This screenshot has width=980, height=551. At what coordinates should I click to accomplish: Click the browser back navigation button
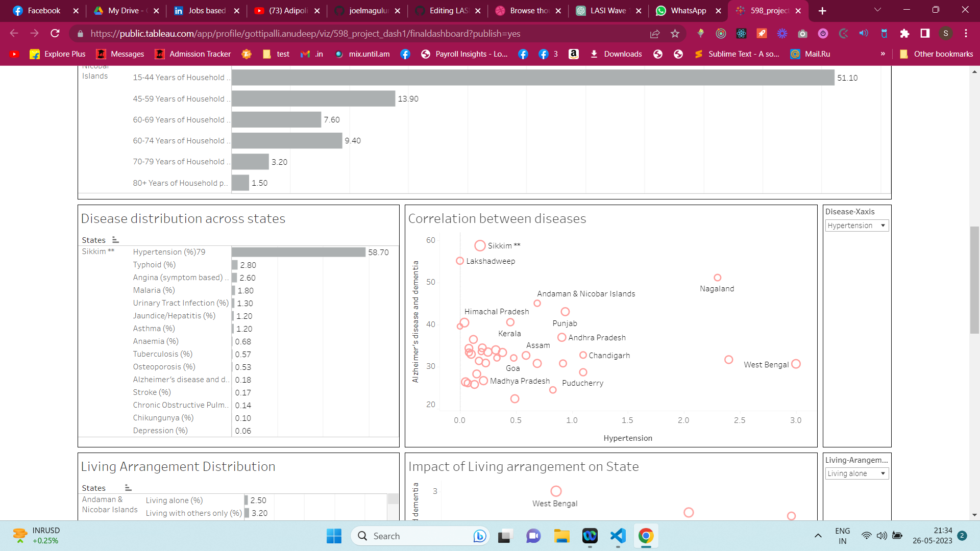(x=14, y=34)
